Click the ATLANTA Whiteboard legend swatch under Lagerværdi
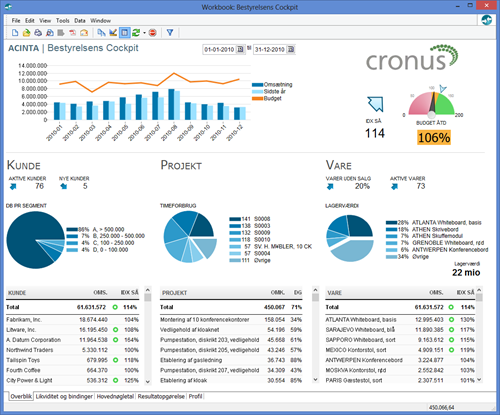The height and width of the screenshot is (415, 500). pyautogui.click(x=392, y=223)
